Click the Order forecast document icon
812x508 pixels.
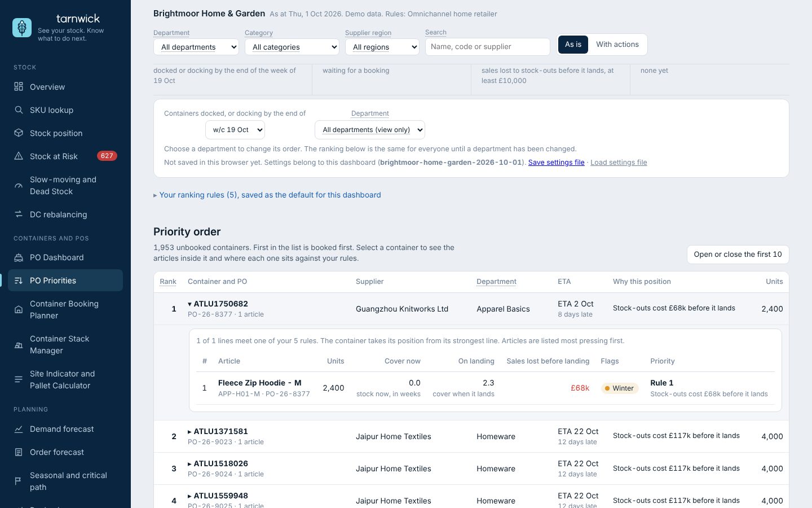(19, 452)
